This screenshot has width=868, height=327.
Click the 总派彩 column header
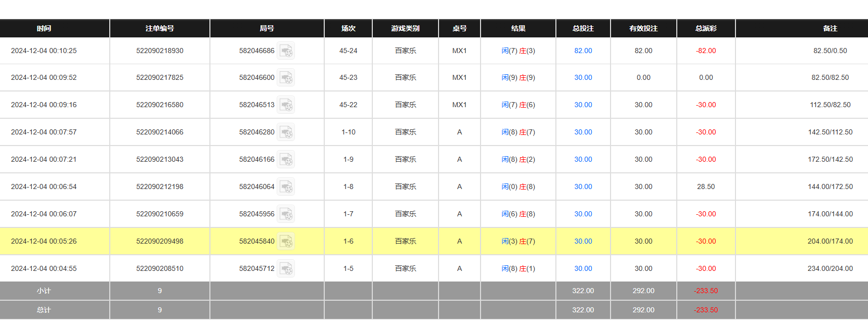pyautogui.click(x=706, y=28)
